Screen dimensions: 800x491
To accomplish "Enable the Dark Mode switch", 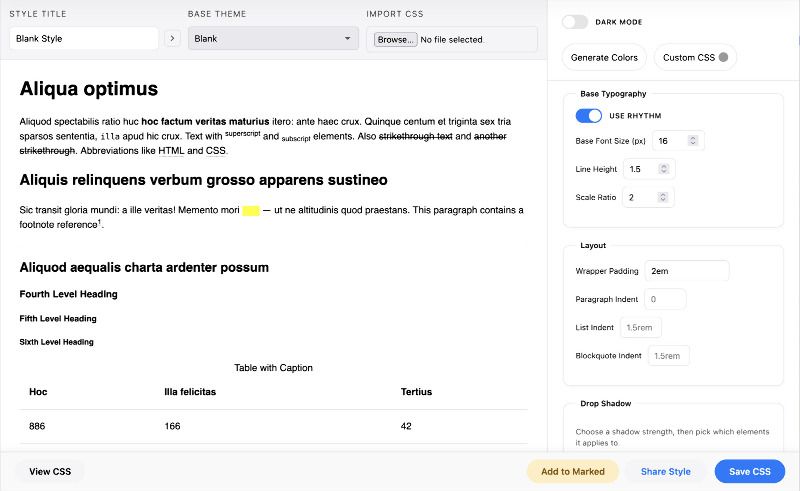I will (x=575, y=21).
